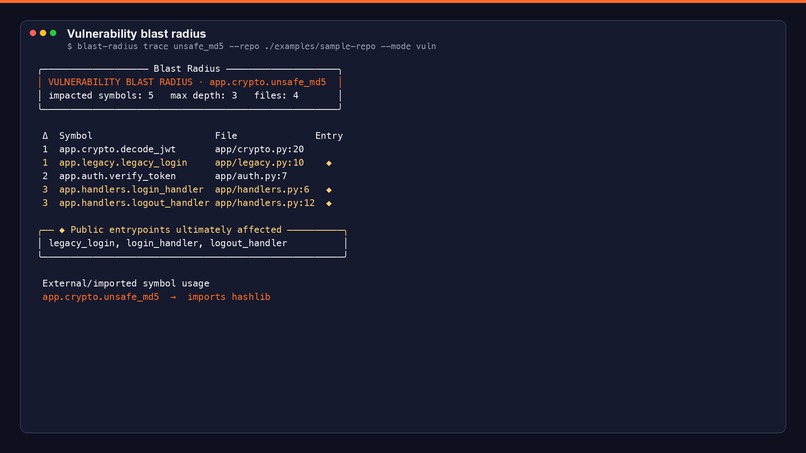Click 'impacted symbols: 5' stat
The image size is (806, 453).
point(101,95)
